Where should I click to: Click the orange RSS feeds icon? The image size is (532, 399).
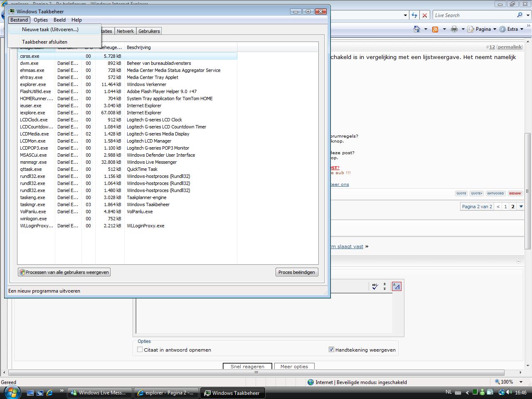click(435, 29)
